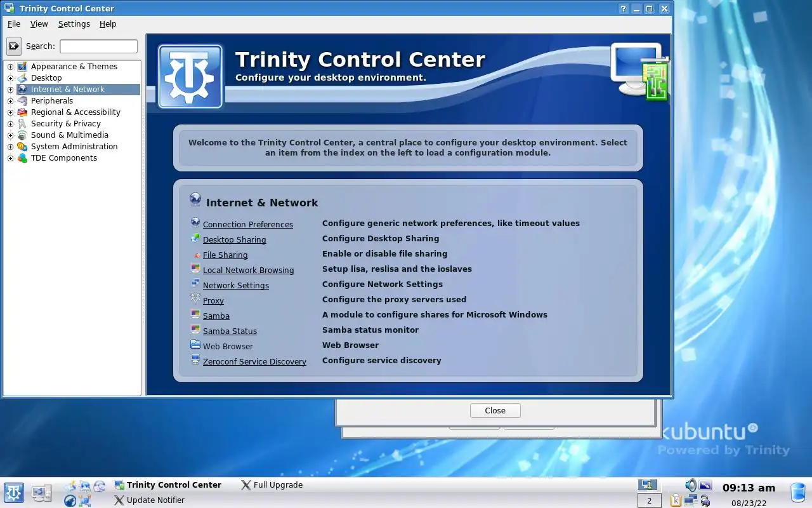
Task: Click the padlock tray icon
Action: click(x=705, y=501)
